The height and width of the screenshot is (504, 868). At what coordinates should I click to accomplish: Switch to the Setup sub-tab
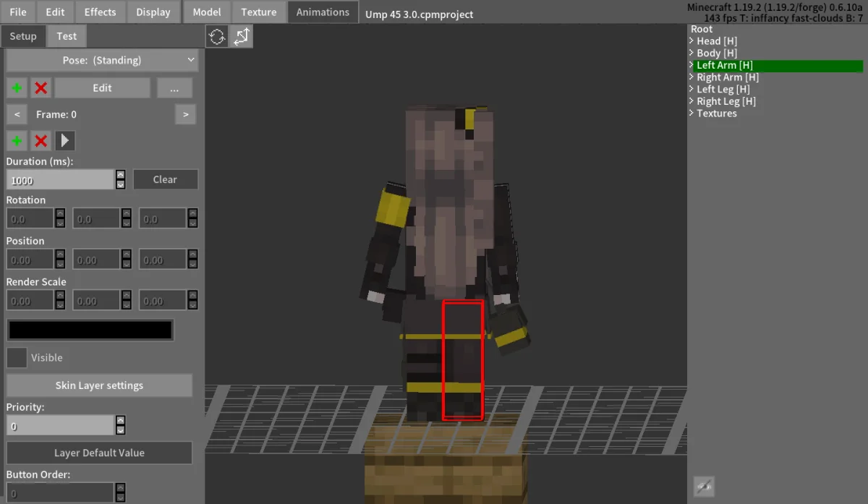point(23,36)
